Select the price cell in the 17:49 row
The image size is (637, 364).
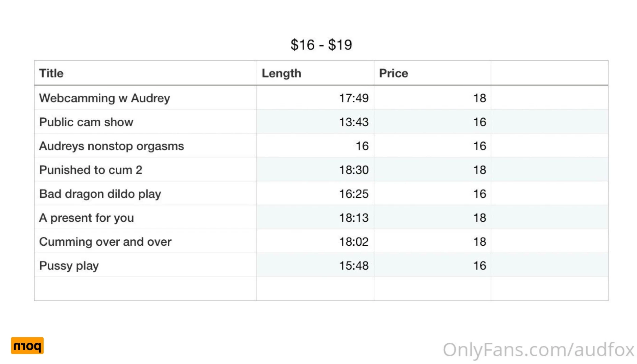pyautogui.click(x=432, y=98)
